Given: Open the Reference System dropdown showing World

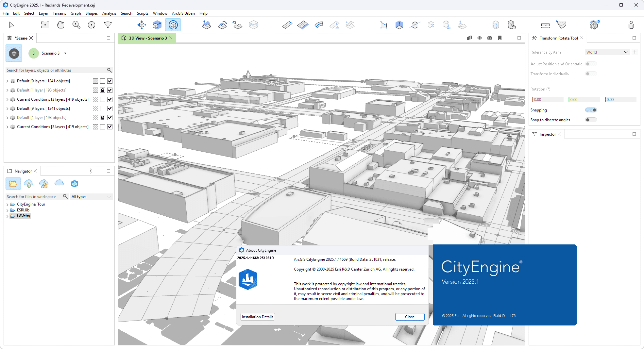Looking at the screenshot, I should [607, 52].
